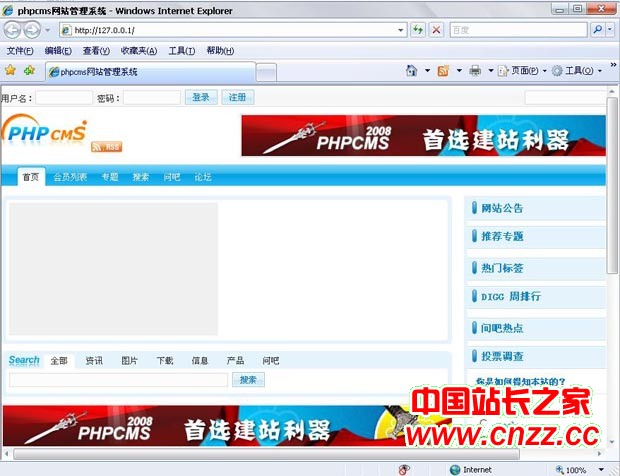Image resolution: width=620 pixels, height=476 pixels.
Task: Open the 工具(O) toolbar menu
Action: (577, 71)
